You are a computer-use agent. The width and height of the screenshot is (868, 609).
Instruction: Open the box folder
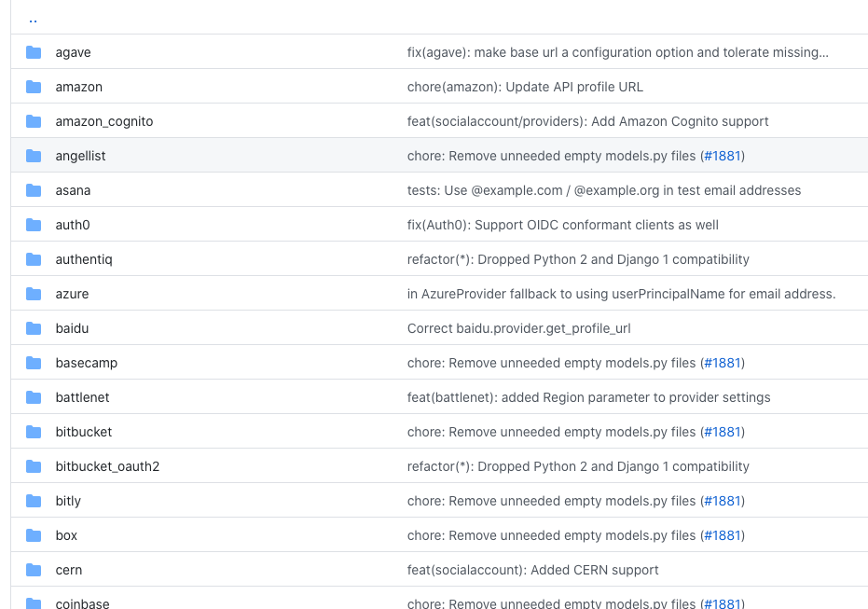[x=66, y=535]
